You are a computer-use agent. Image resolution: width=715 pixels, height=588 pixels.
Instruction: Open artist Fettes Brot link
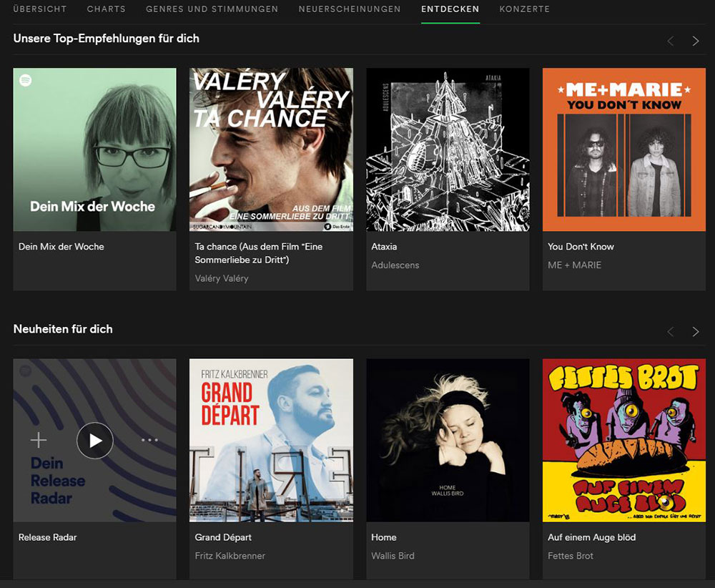tap(571, 556)
